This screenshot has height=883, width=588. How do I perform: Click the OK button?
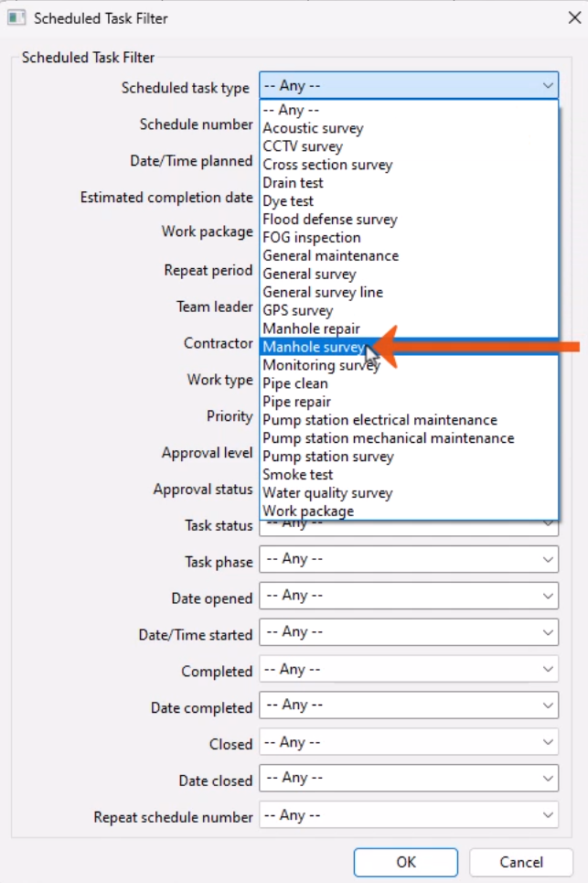[x=405, y=861]
